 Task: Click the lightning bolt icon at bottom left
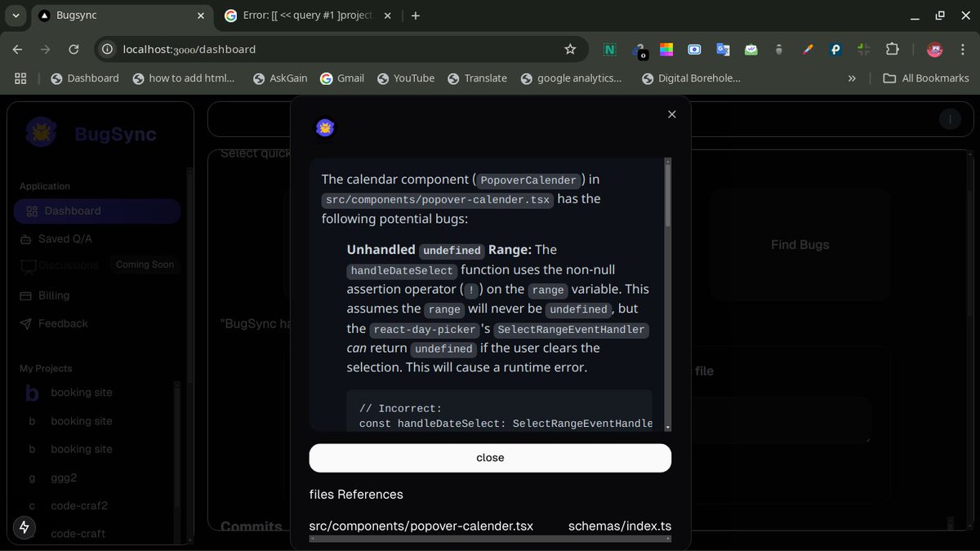coord(24,527)
